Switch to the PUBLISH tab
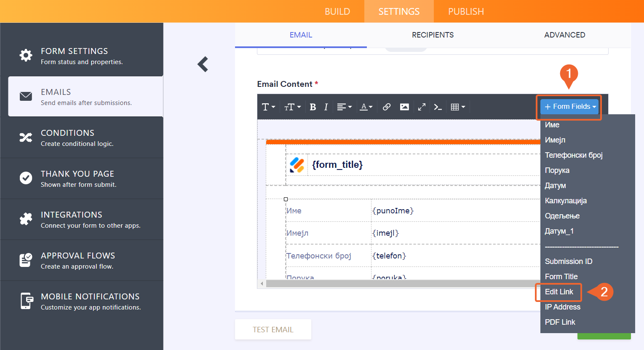The width and height of the screenshot is (644, 350). coord(466,11)
